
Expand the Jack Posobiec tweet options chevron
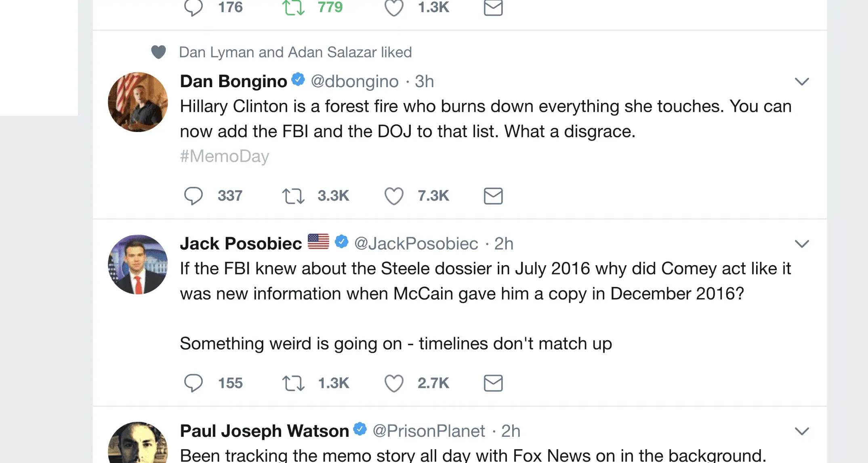coord(801,244)
